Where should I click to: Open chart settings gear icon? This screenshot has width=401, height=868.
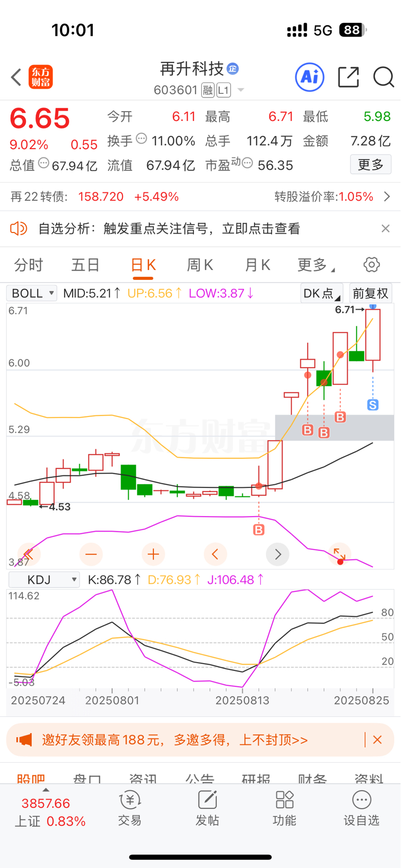tap(371, 265)
